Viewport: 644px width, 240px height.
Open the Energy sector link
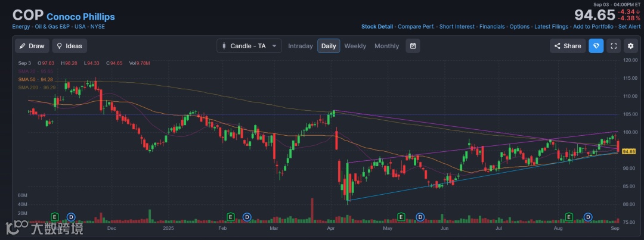click(x=21, y=27)
